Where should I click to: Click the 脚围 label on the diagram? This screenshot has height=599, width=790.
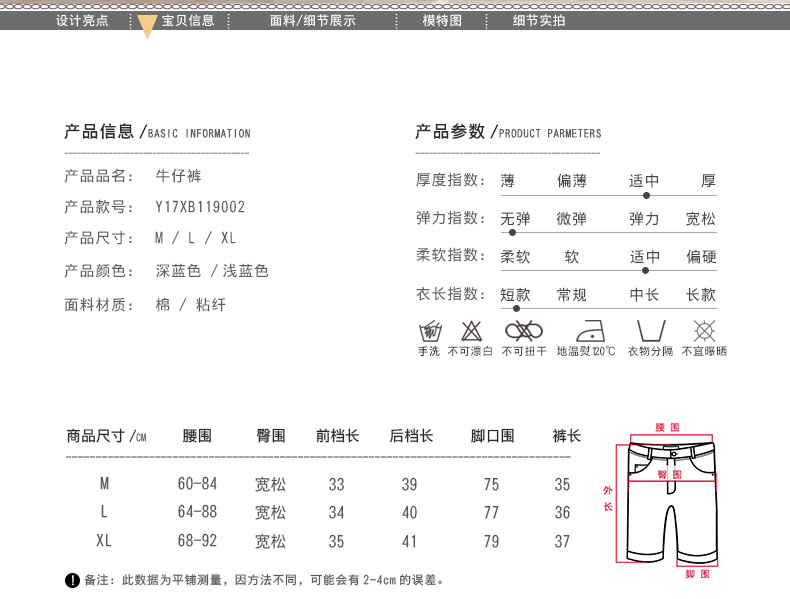point(697,574)
